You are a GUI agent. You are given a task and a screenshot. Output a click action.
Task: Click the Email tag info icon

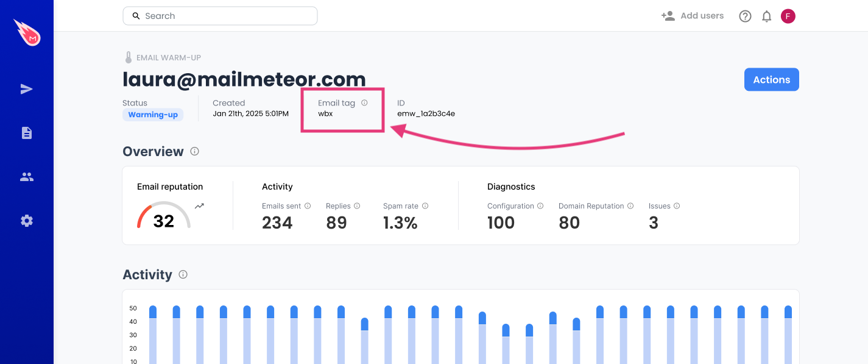coord(364,103)
